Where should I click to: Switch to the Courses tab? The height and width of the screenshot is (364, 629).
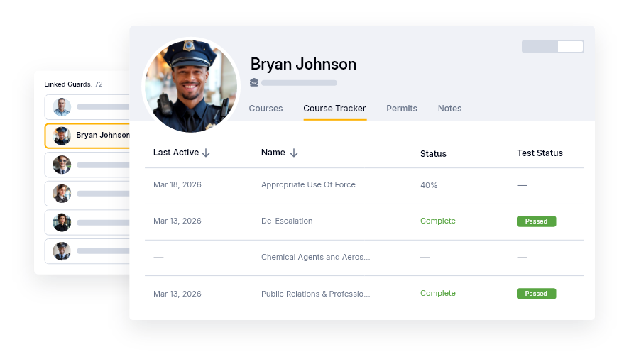coord(266,109)
